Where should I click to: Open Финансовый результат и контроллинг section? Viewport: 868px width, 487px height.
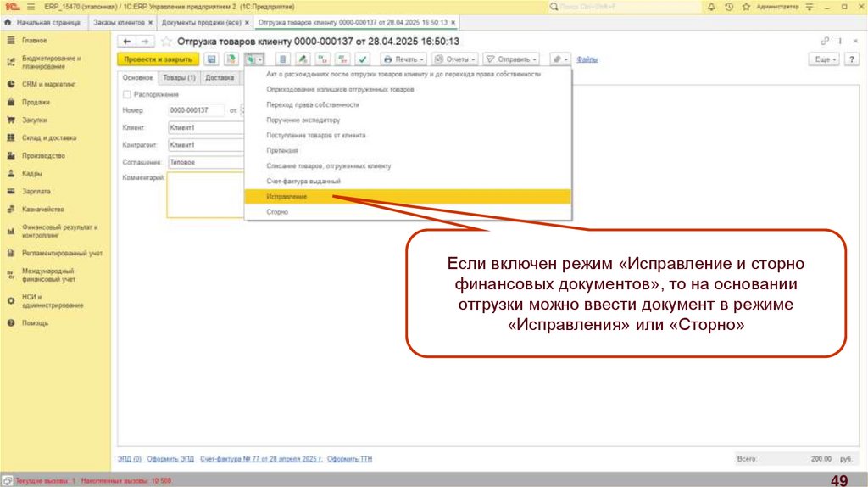[x=59, y=231]
